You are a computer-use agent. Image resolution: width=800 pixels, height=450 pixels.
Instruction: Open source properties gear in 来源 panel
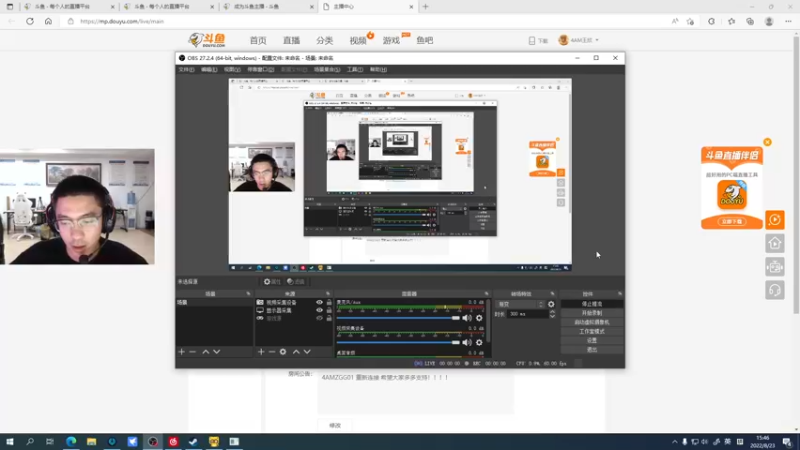pyautogui.click(x=283, y=352)
